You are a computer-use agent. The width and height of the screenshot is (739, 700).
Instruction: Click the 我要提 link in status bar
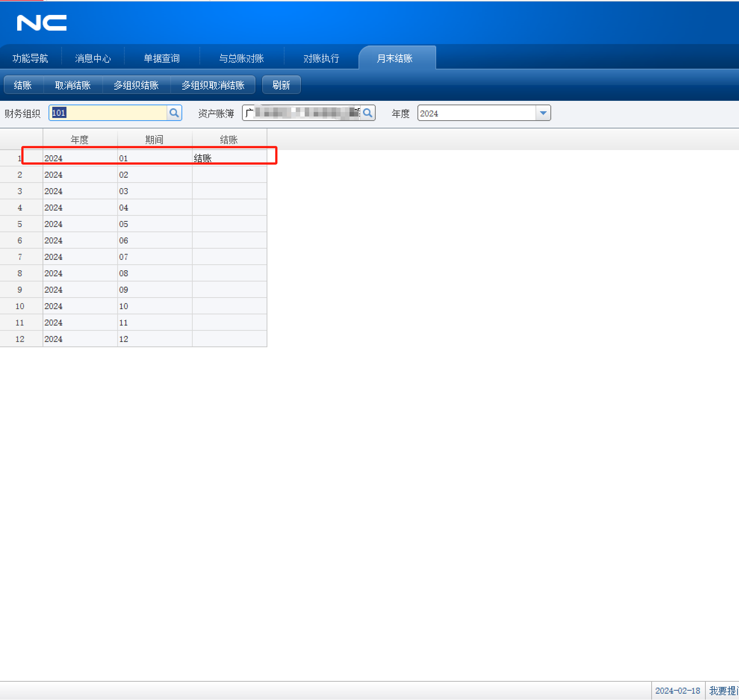(723, 691)
